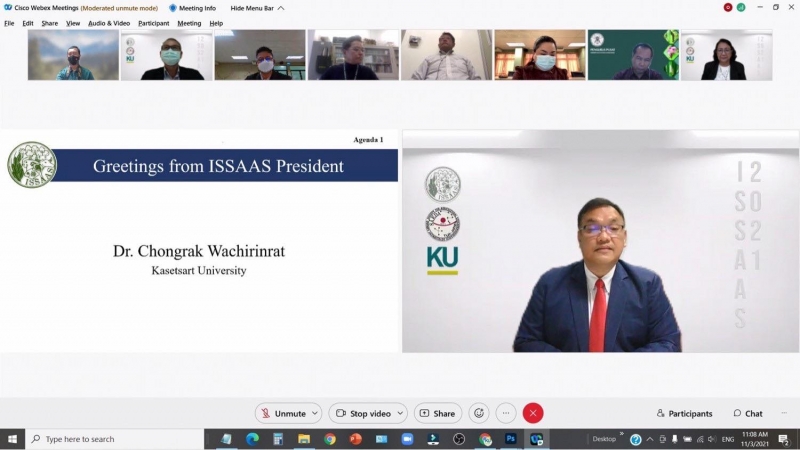Viewport: 800px width, 450px height.
Task: Open the Audio & Video menu
Action: click(109, 23)
